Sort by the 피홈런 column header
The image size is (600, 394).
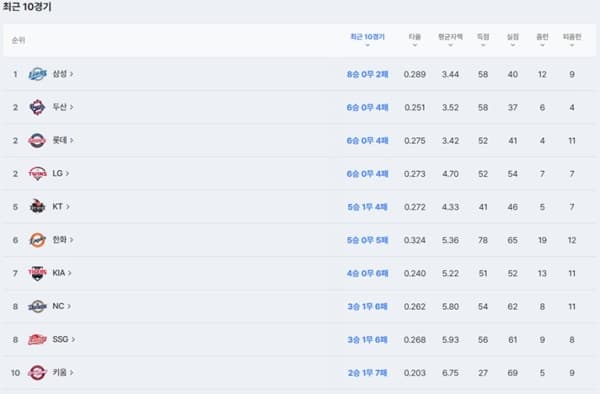[572, 40]
